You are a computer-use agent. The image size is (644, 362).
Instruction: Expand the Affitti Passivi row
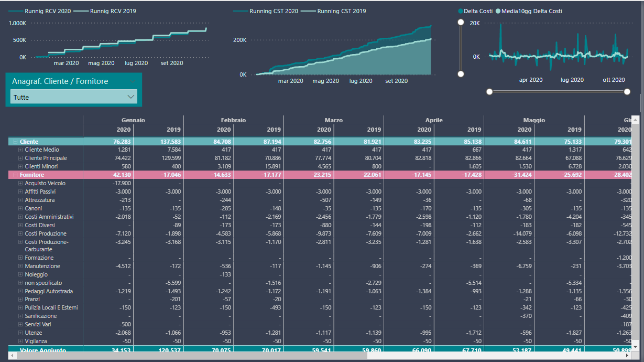20,191
